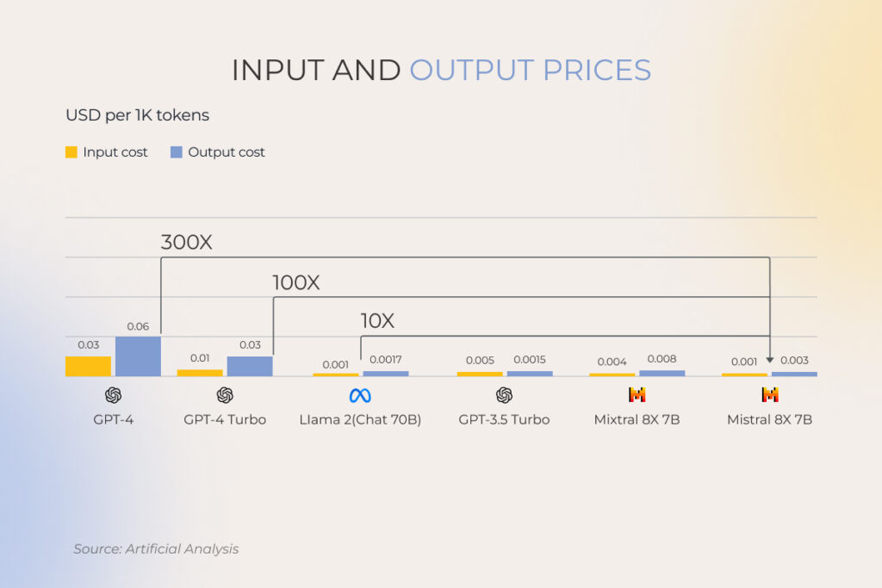Click the USD per 1K tokens subtitle
882x588 pixels.
click(x=137, y=115)
